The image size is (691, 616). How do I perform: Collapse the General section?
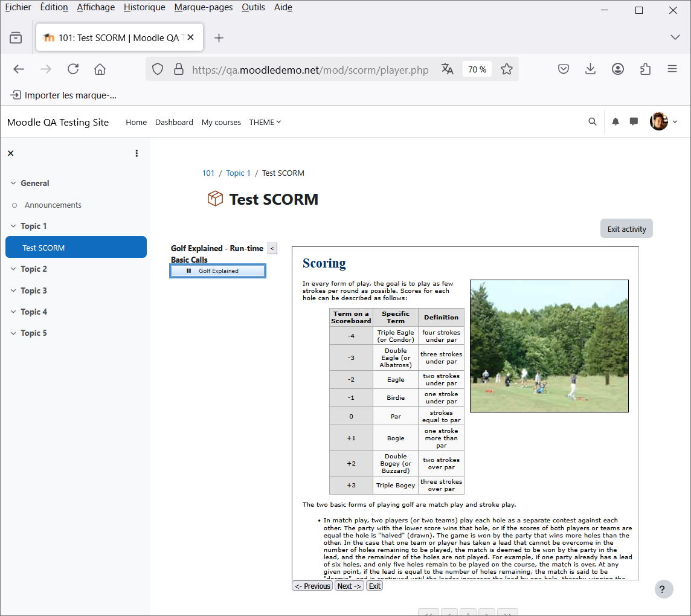pos(13,183)
